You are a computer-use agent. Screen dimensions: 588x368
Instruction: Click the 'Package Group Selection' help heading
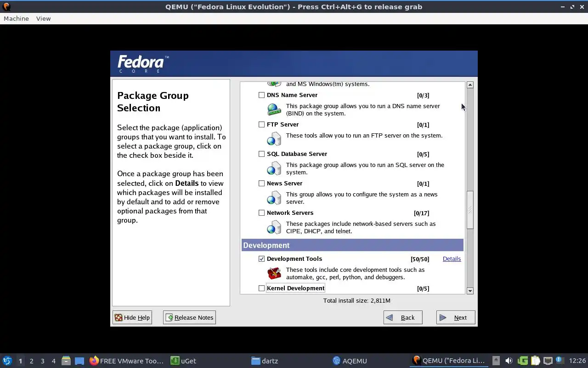(x=153, y=102)
